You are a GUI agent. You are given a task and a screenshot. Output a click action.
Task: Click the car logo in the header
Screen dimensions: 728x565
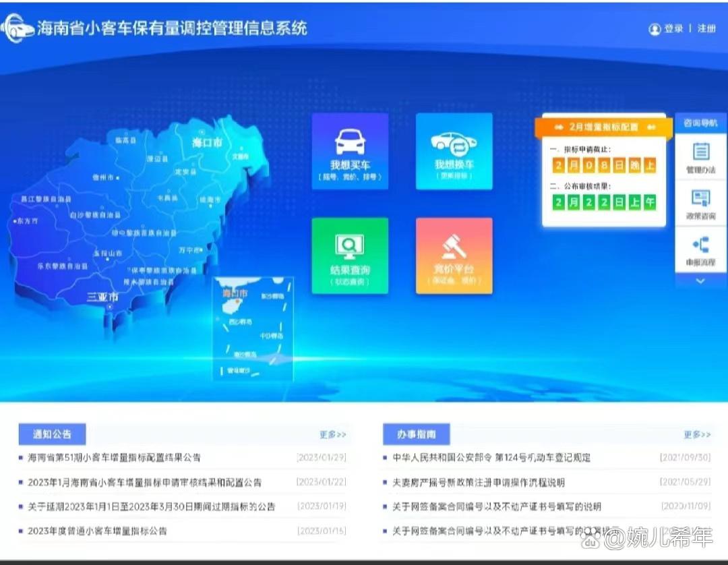pyautogui.click(x=18, y=28)
